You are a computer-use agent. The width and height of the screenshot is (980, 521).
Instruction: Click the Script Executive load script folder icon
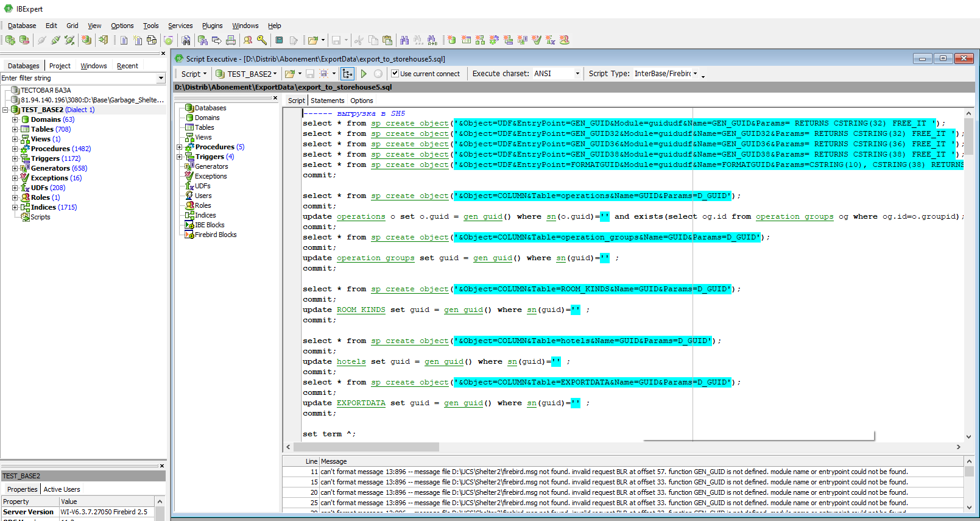point(290,74)
